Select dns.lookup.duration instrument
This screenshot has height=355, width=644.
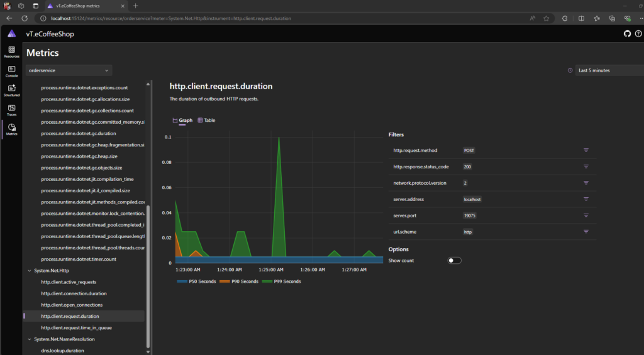click(x=62, y=351)
